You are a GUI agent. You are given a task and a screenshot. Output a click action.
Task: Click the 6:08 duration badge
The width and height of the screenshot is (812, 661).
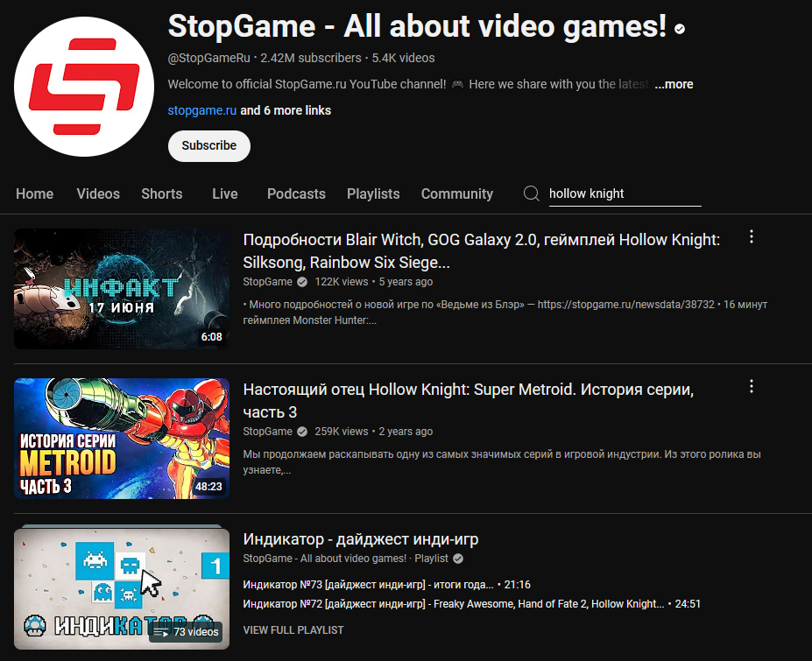point(211,337)
